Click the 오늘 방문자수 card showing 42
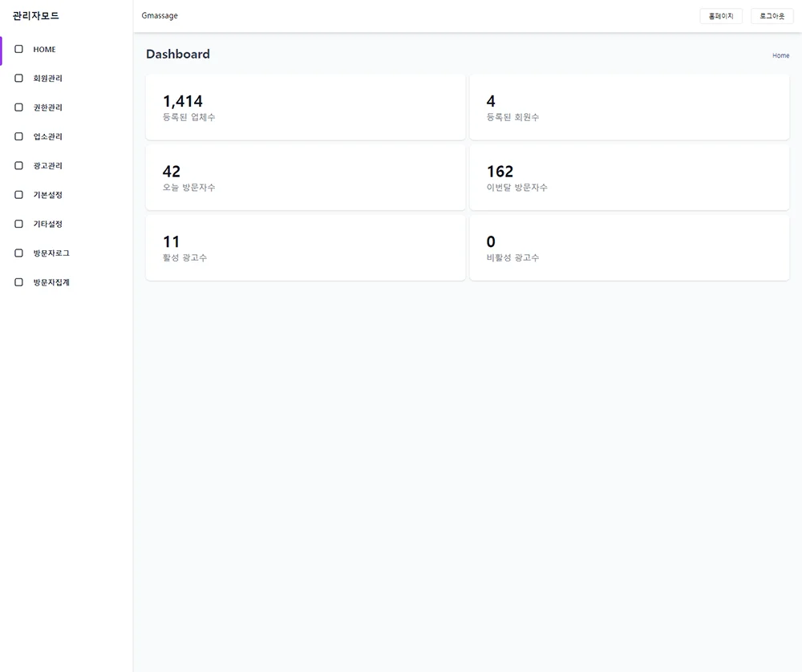Viewport: 802px width, 672px height. (x=305, y=178)
